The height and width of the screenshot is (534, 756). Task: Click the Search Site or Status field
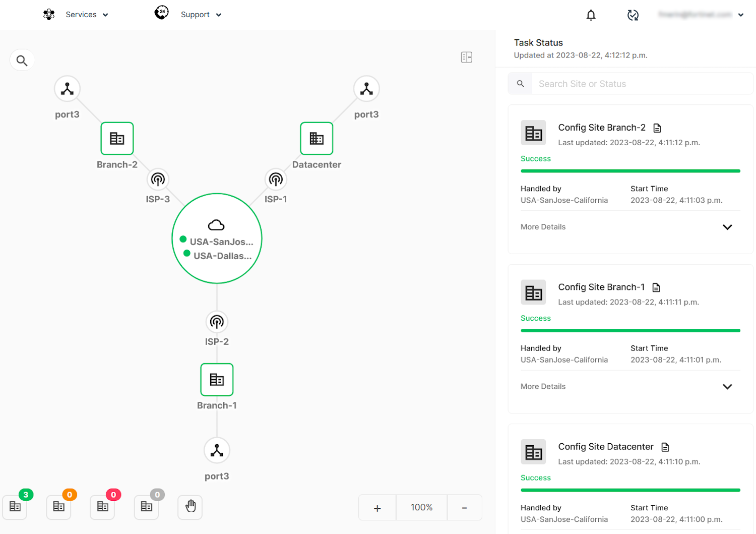(640, 84)
